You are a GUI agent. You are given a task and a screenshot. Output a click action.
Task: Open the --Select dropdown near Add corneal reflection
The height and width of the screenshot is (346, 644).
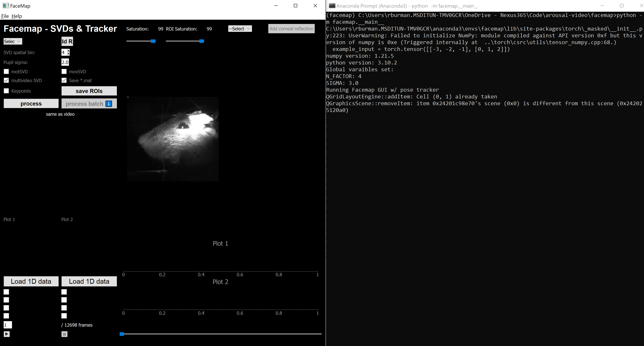coord(239,29)
